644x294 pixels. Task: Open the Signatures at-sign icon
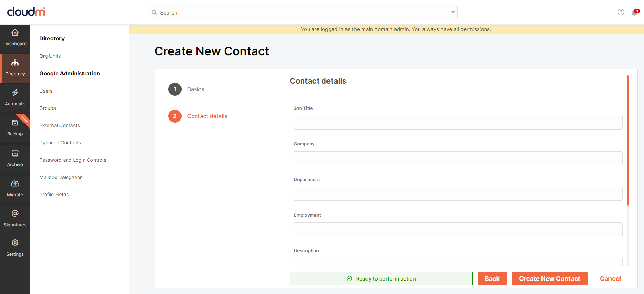[15, 214]
